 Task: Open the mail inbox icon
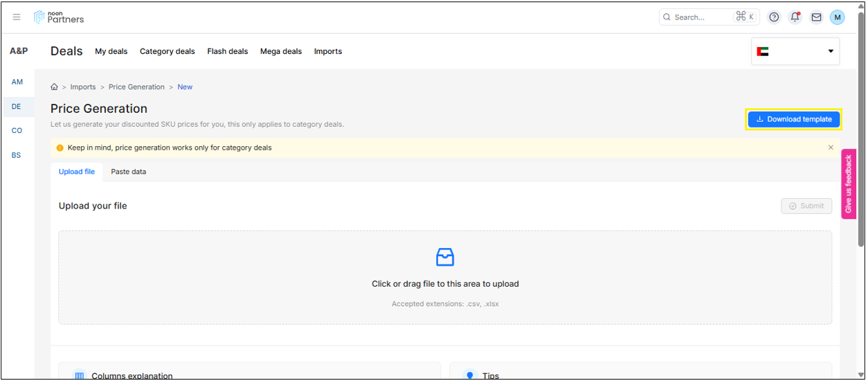pos(816,17)
